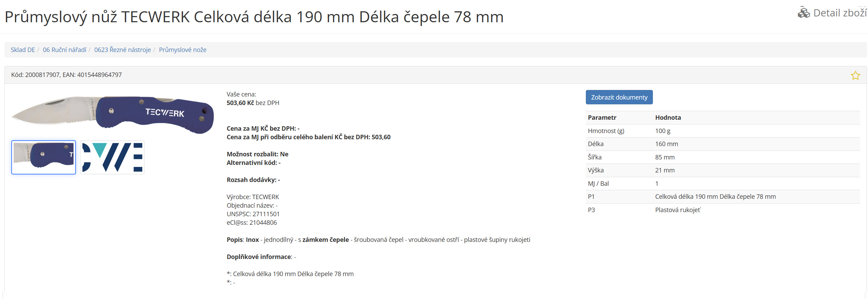Image resolution: width=868 pixels, height=299 pixels.
Task: Select the TECWERK logo thumbnail
Action: (x=112, y=157)
